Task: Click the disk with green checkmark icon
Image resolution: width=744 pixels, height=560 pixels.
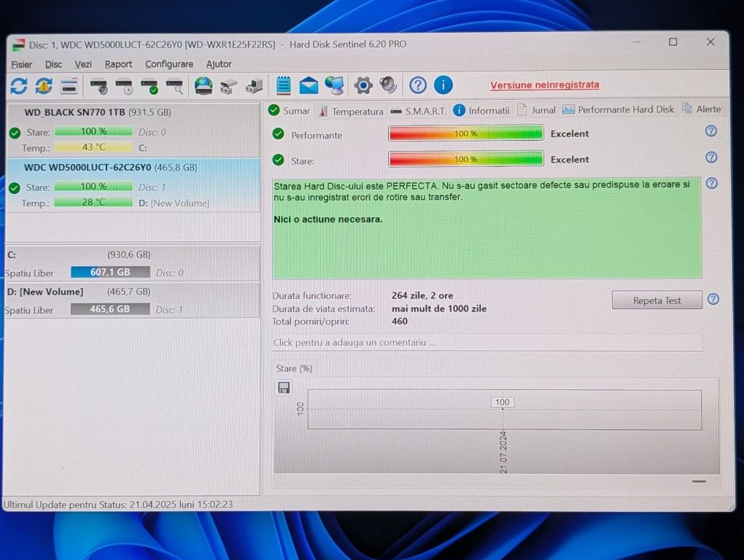Action: [x=150, y=87]
